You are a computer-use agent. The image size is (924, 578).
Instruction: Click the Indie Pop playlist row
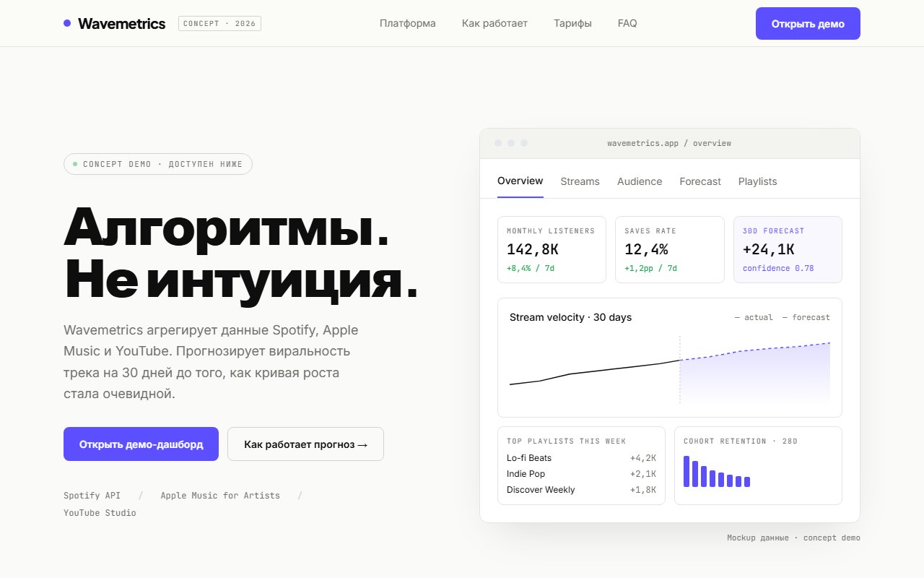coord(581,474)
